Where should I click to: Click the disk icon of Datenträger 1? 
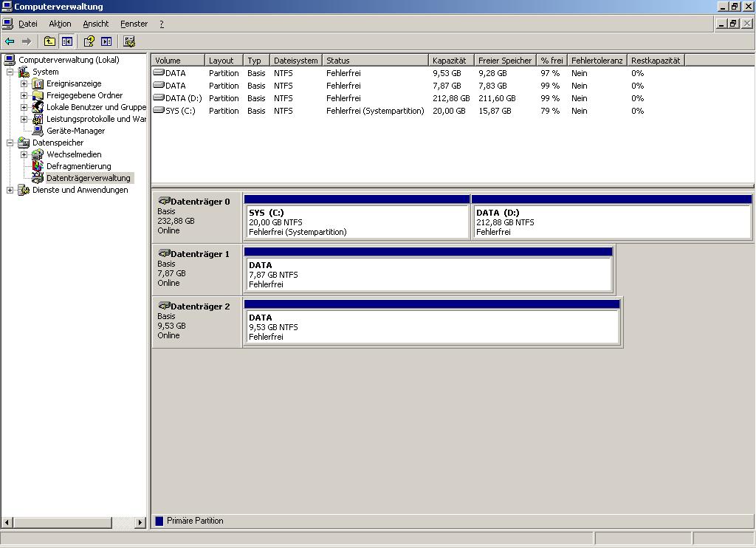click(x=164, y=253)
